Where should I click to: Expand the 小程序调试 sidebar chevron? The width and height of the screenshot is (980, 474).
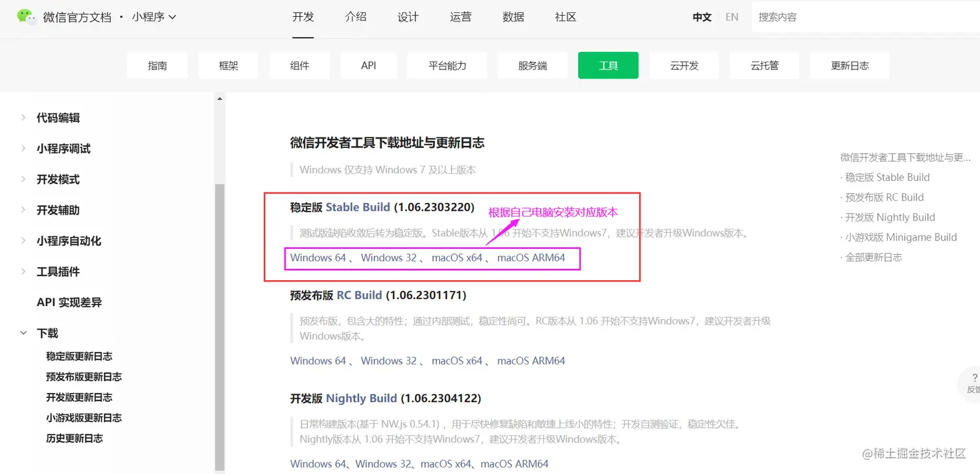point(23,148)
